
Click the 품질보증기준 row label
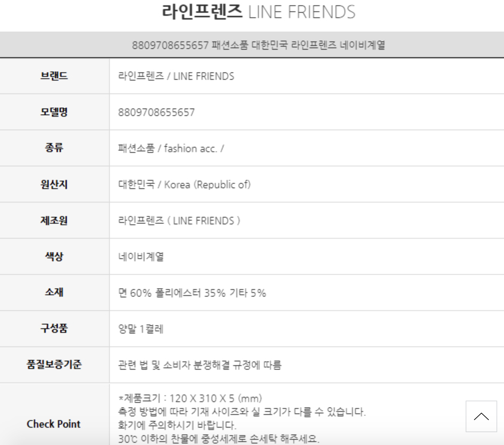[54, 365]
